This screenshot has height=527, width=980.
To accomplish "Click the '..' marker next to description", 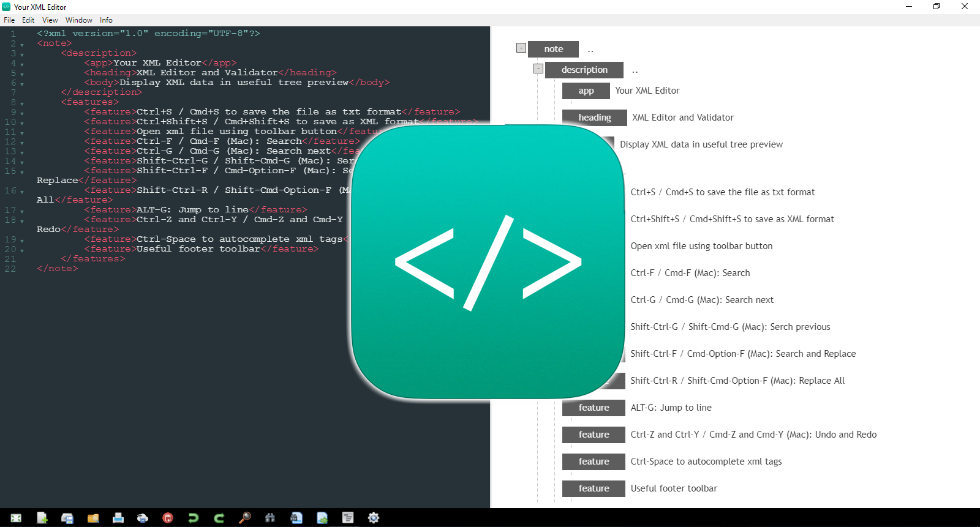I will 635,71.
